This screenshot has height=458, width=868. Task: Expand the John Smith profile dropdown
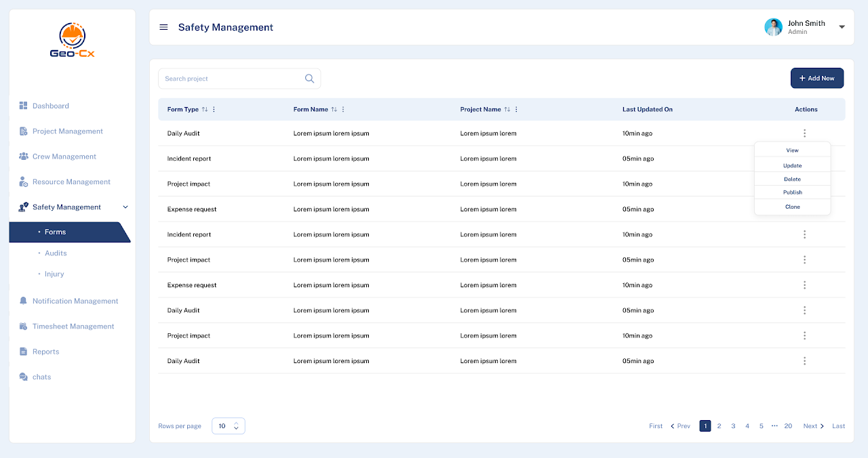pos(842,27)
